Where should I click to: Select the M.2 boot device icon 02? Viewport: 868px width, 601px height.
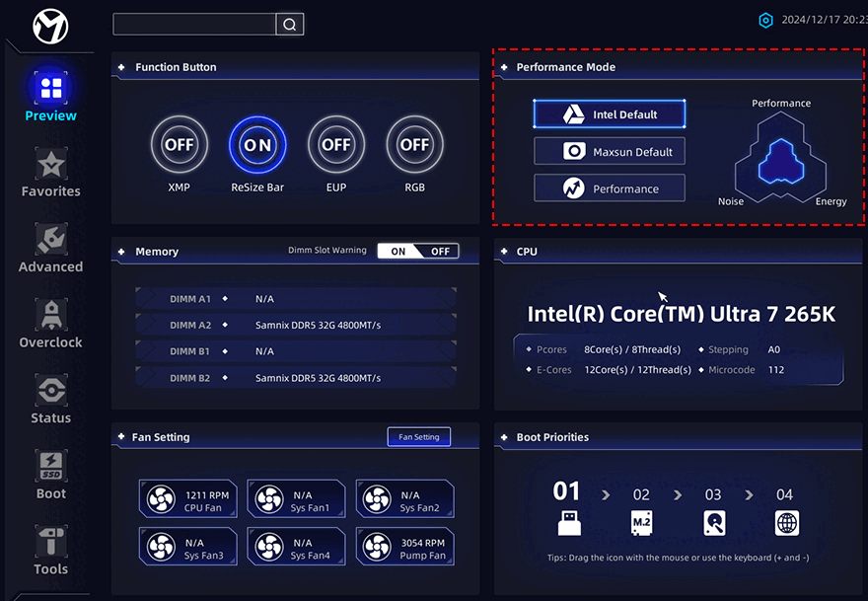coord(641,523)
